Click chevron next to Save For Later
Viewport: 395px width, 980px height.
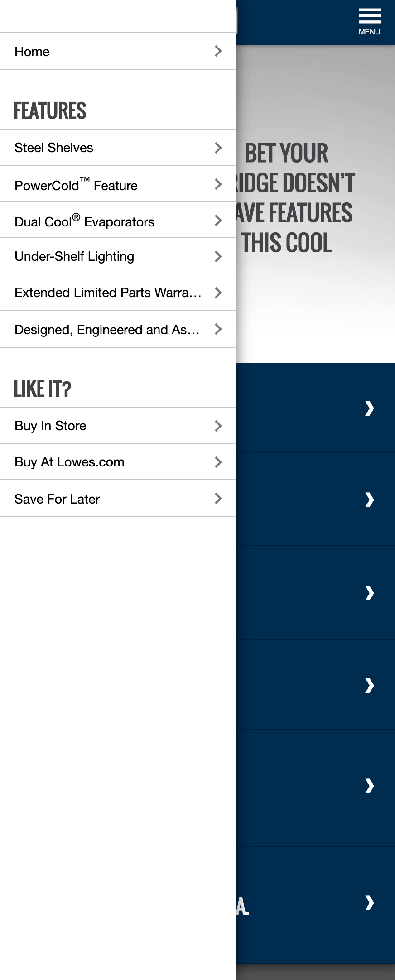218,499
